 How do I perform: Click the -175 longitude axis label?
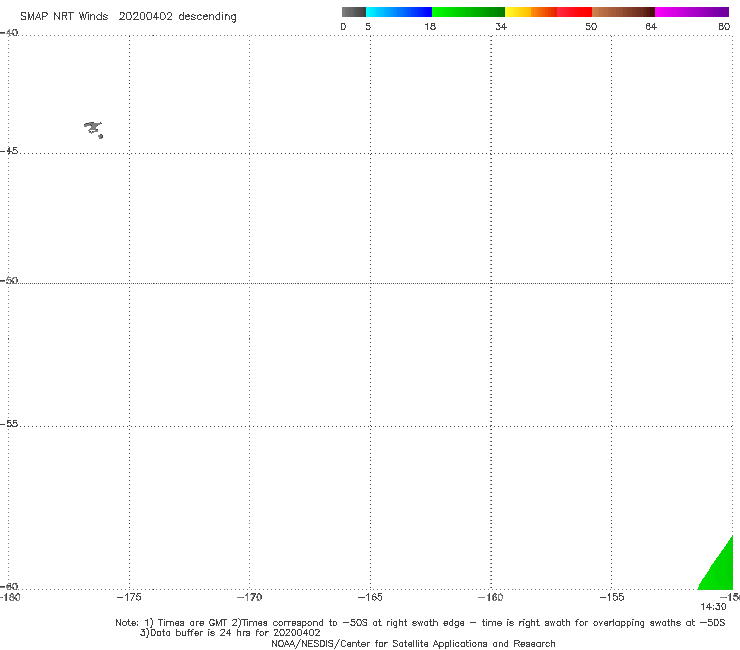(129, 597)
